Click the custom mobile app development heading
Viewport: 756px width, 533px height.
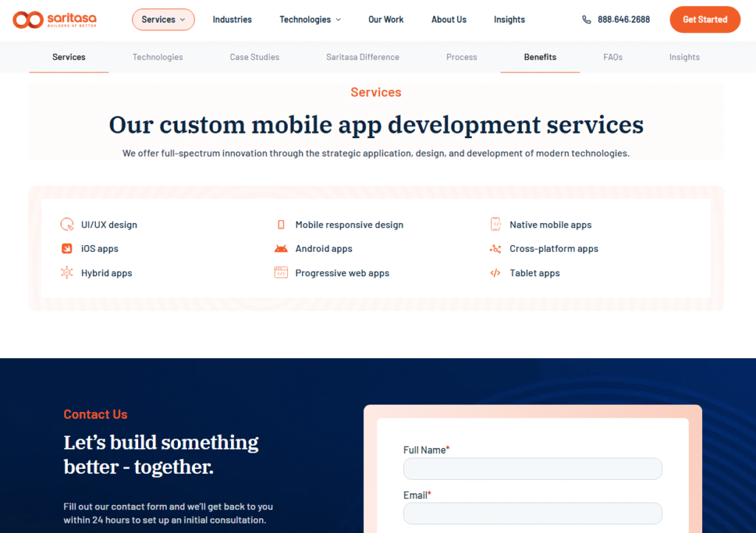(376, 125)
